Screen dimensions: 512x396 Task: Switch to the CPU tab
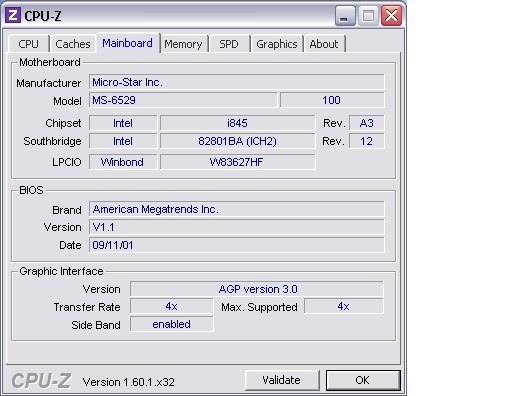[x=29, y=44]
